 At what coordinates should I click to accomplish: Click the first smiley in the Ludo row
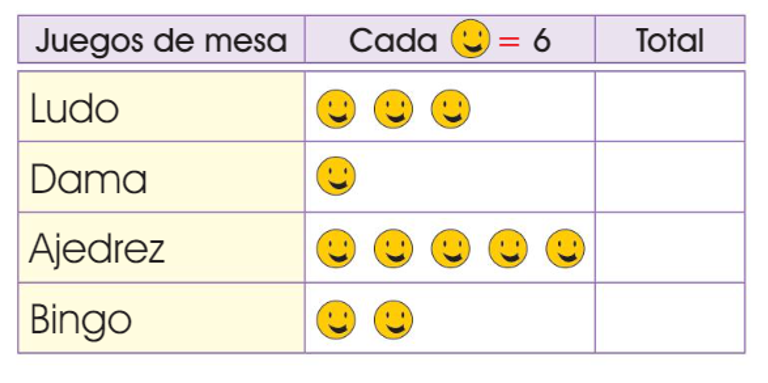click(x=336, y=109)
